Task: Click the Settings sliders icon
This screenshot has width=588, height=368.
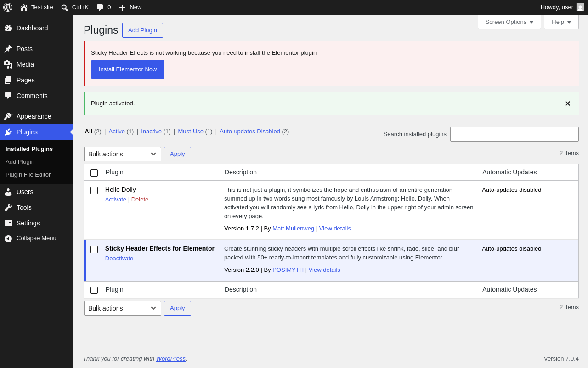Action: click(8, 223)
